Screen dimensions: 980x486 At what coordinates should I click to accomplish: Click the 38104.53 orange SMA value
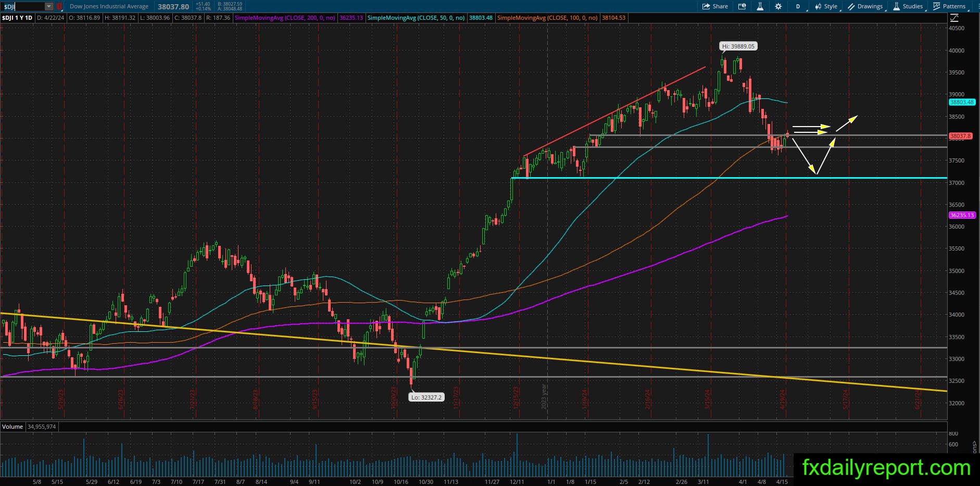(613, 18)
